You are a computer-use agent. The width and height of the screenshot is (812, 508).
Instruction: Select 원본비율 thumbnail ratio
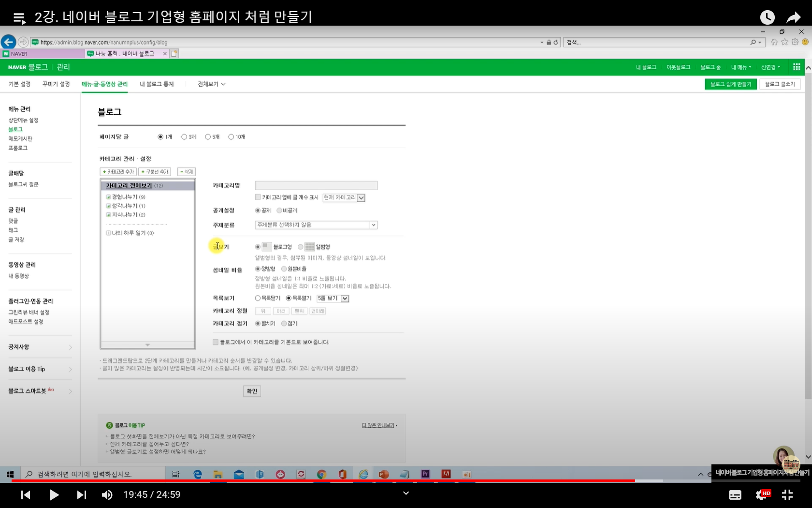tap(284, 269)
